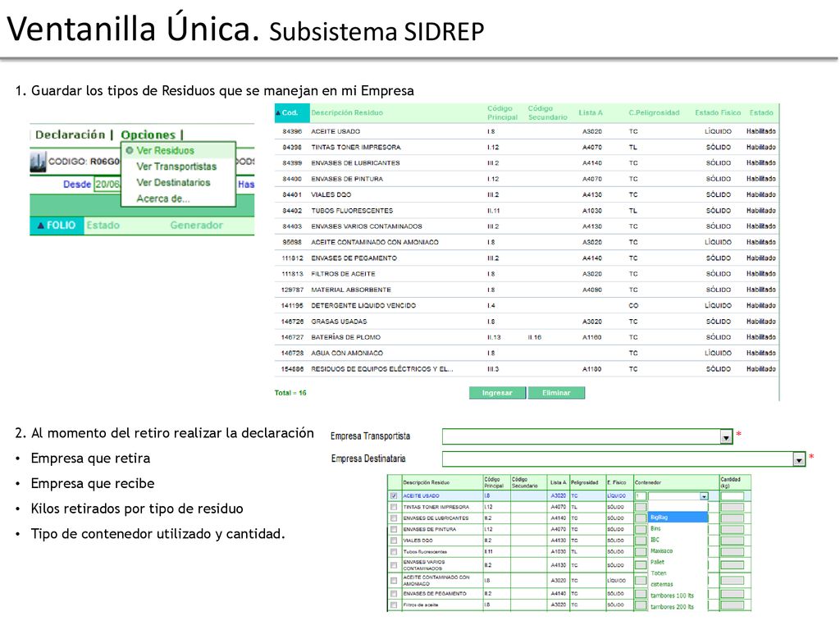840x630 pixels.
Task: Select row 84401 VIALES DQO
Action: pyautogui.click(x=527, y=194)
